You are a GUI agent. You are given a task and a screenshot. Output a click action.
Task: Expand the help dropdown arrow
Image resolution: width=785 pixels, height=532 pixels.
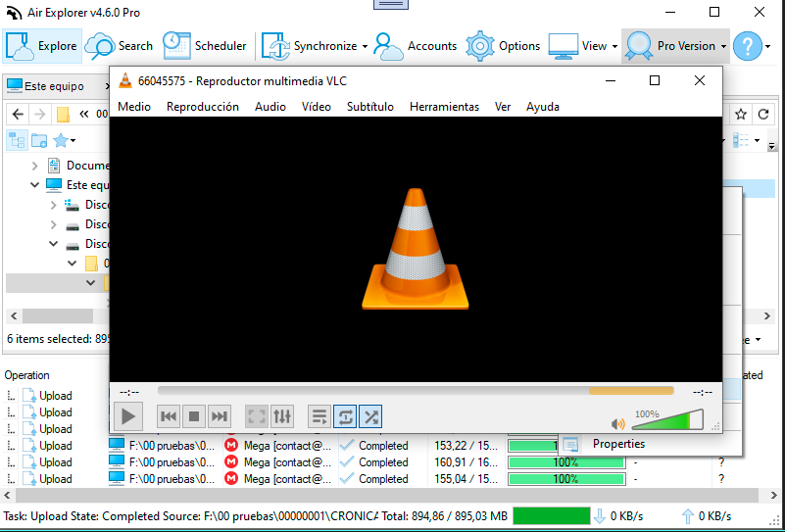pyautogui.click(x=768, y=47)
